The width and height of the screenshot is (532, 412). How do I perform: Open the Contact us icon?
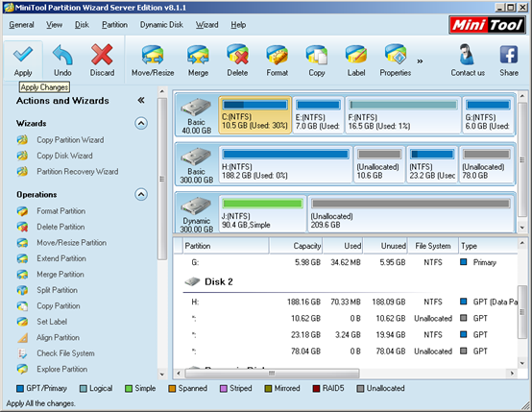click(x=468, y=61)
